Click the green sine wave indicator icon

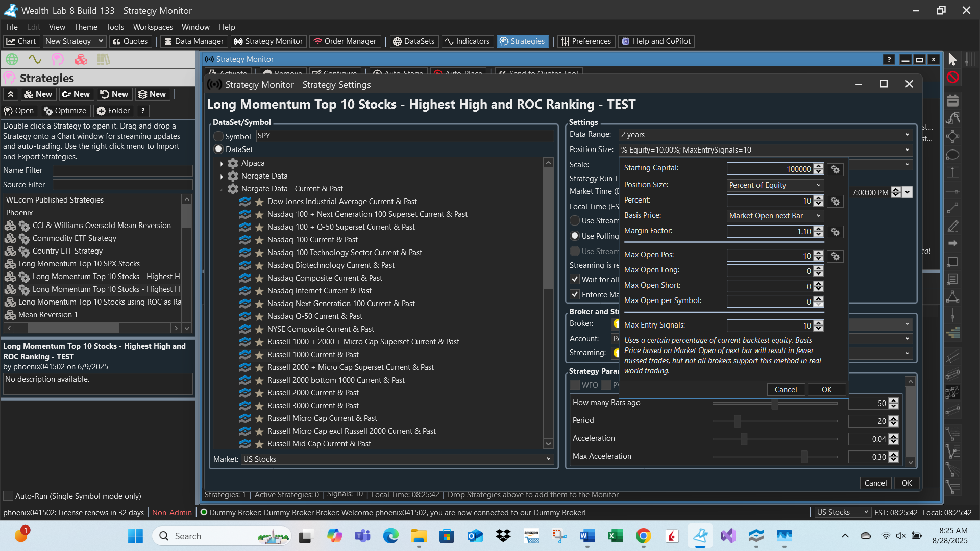(x=35, y=59)
